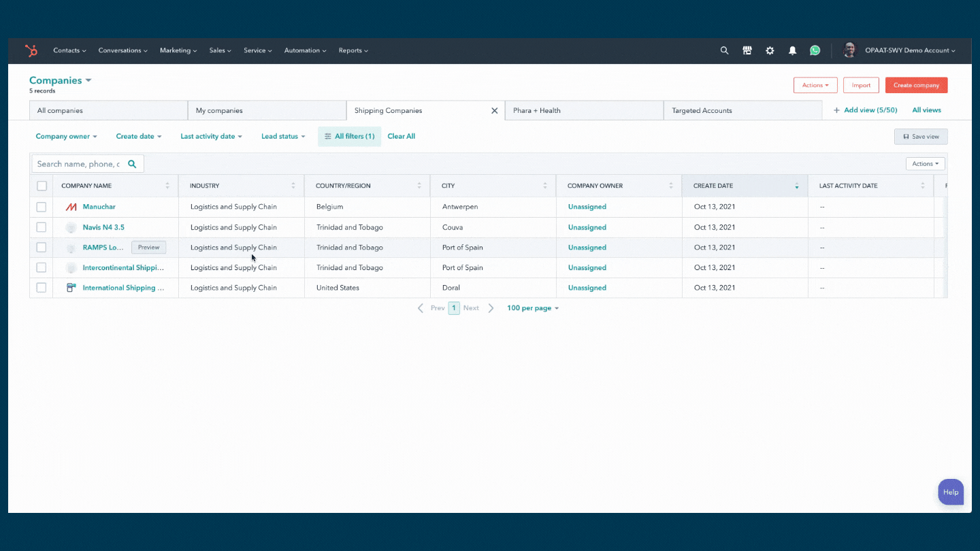Open the Conversations menu

(123, 50)
